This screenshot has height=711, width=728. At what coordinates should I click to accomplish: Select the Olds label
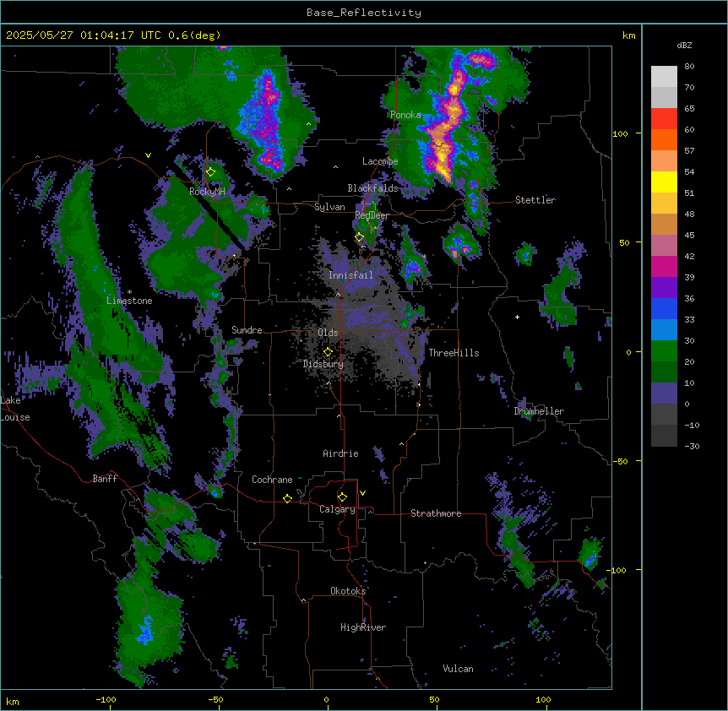pyautogui.click(x=328, y=333)
